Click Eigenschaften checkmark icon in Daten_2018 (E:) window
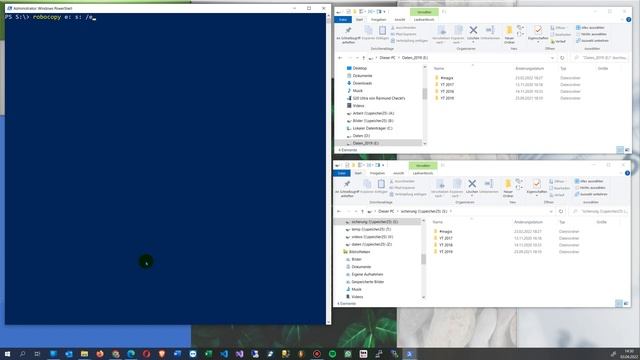640x360 pixels. click(x=538, y=29)
